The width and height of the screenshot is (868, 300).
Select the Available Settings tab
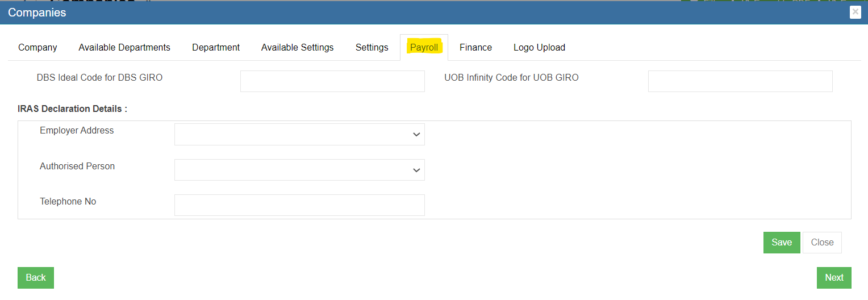coord(297,48)
